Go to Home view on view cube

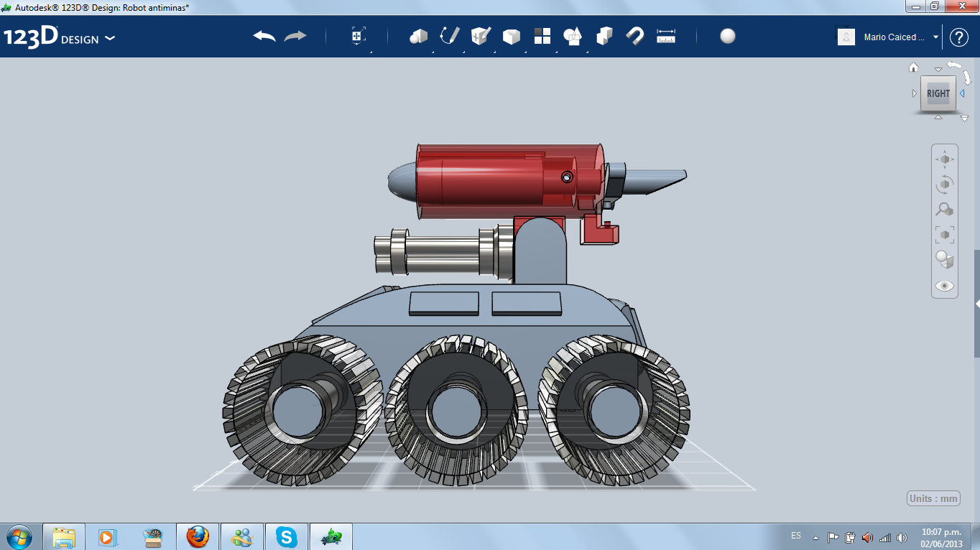pyautogui.click(x=914, y=67)
